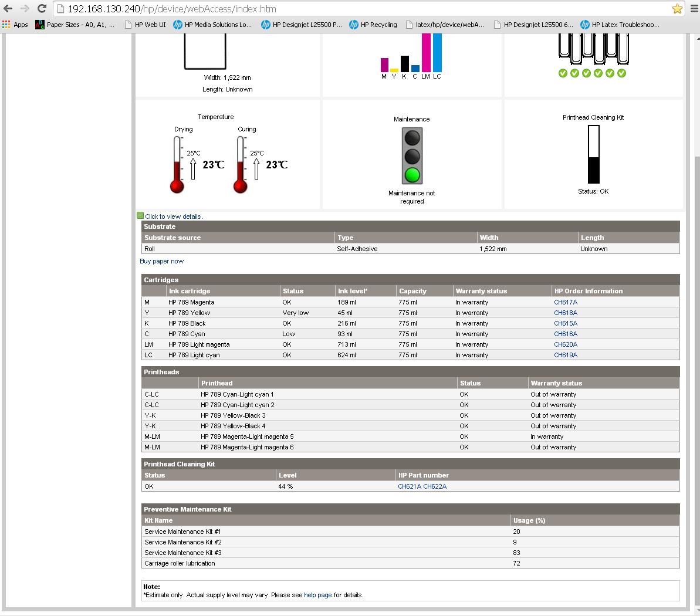Click the curing temperature thermometer
The height and width of the screenshot is (616, 700).
point(240,165)
